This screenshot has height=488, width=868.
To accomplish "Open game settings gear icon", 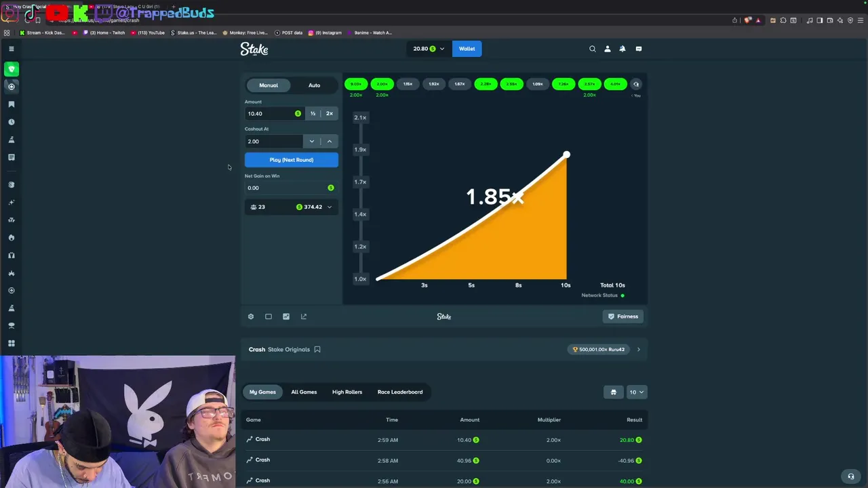I will point(251,317).
